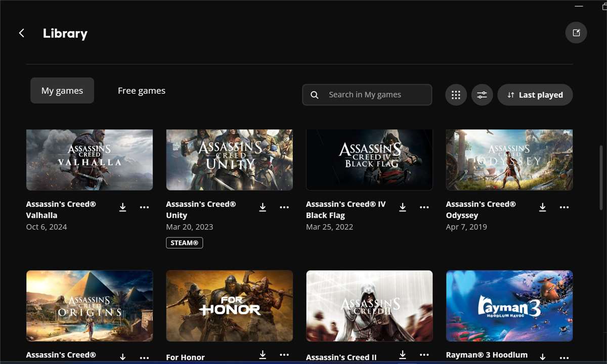This screenshot has width=607, height=364.
Task: Select the My games tab
Action: [x=62, y=90]
